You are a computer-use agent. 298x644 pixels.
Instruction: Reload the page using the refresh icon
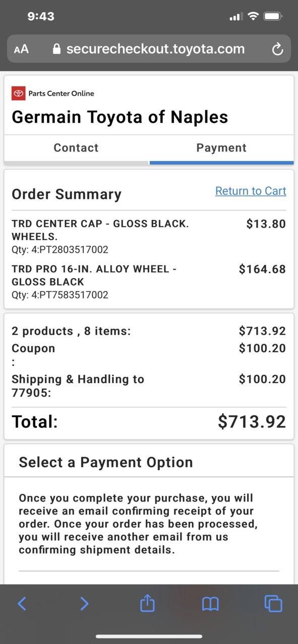point(277,49)
